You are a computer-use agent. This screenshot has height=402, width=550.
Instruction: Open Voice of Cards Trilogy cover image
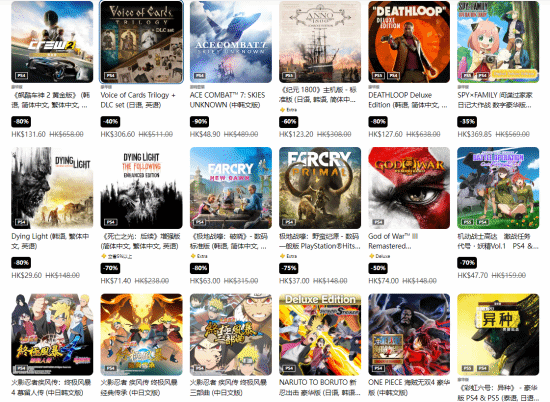(x=142, y=42)
